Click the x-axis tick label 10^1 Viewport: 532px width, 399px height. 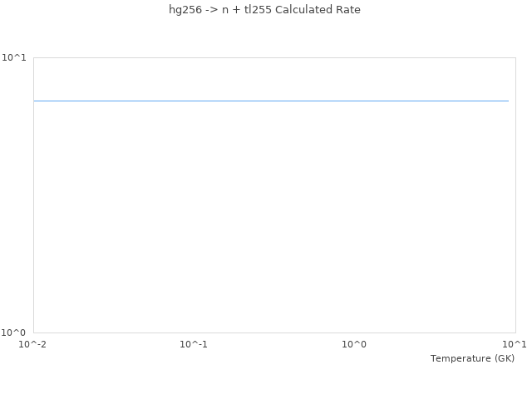click(x=515, y=344)
